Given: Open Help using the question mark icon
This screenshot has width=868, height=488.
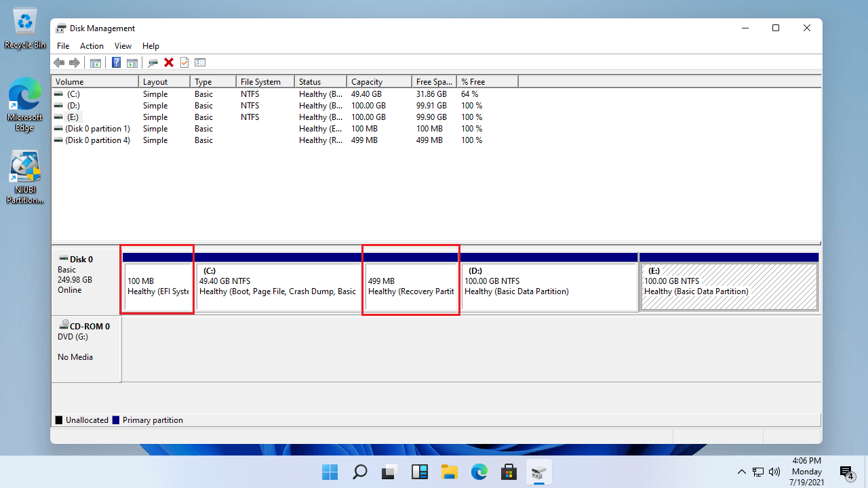Looking at the screenshot, I should pos(115,62).
